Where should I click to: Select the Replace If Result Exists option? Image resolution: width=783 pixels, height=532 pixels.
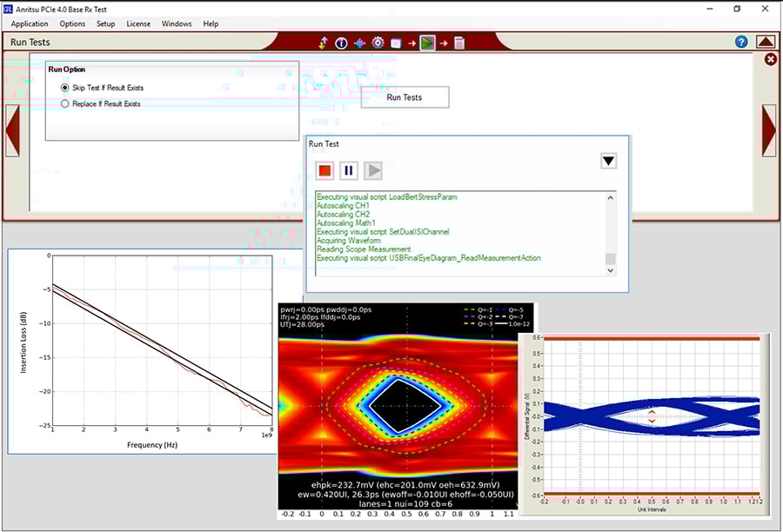click(101, 103)
